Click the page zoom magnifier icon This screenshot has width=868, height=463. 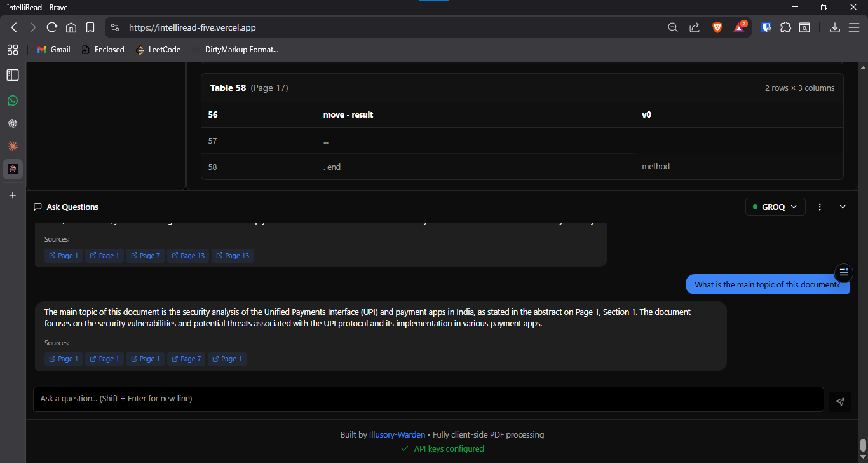click(x=672, y=27)
